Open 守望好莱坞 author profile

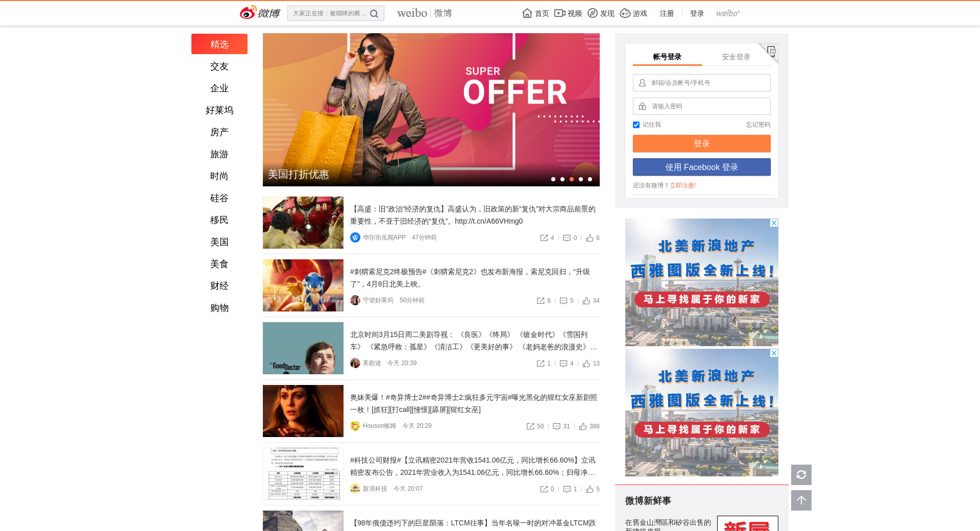tap(378, 300)
